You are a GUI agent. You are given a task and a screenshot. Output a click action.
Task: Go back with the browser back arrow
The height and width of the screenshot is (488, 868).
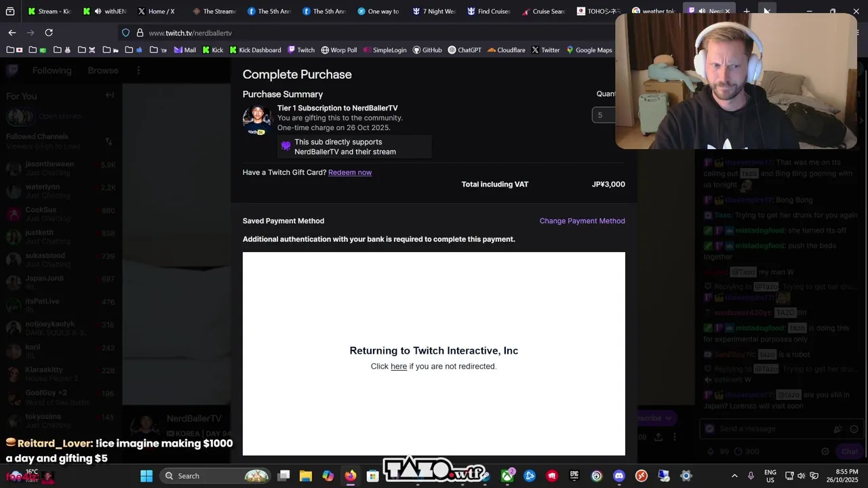point(12,33)
